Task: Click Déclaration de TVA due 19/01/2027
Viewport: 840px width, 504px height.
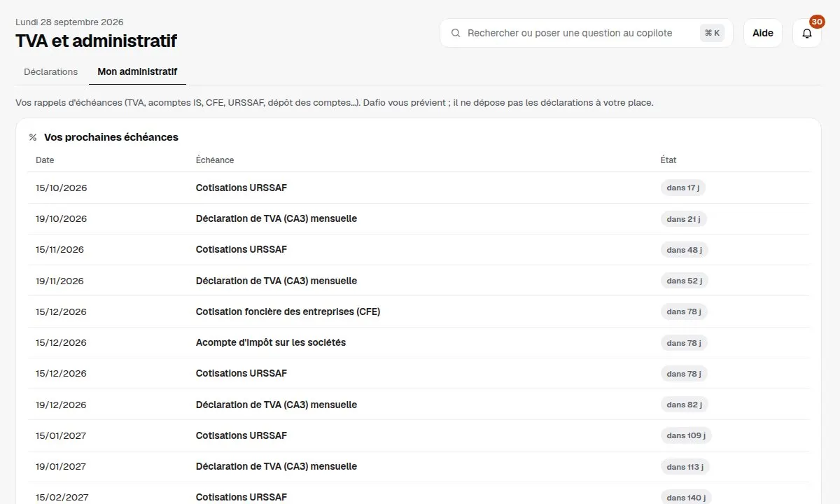Action: 276,466
